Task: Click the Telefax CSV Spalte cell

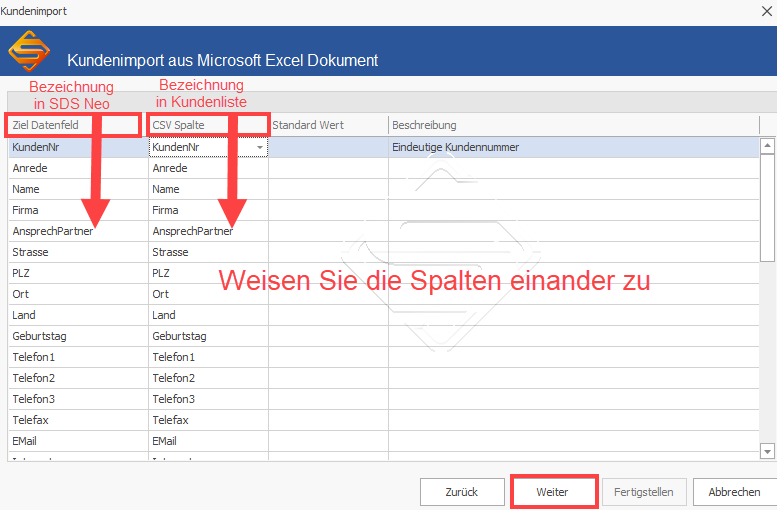Action: click(x=208, y=420)
